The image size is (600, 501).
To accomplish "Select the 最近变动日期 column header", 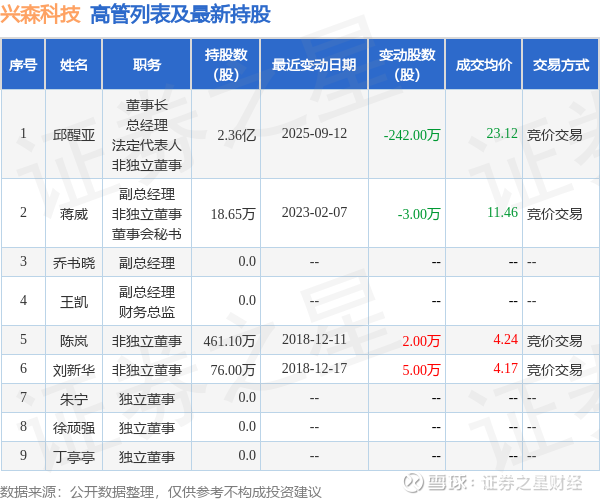I will pyautogui.click(x=314, y=64).
